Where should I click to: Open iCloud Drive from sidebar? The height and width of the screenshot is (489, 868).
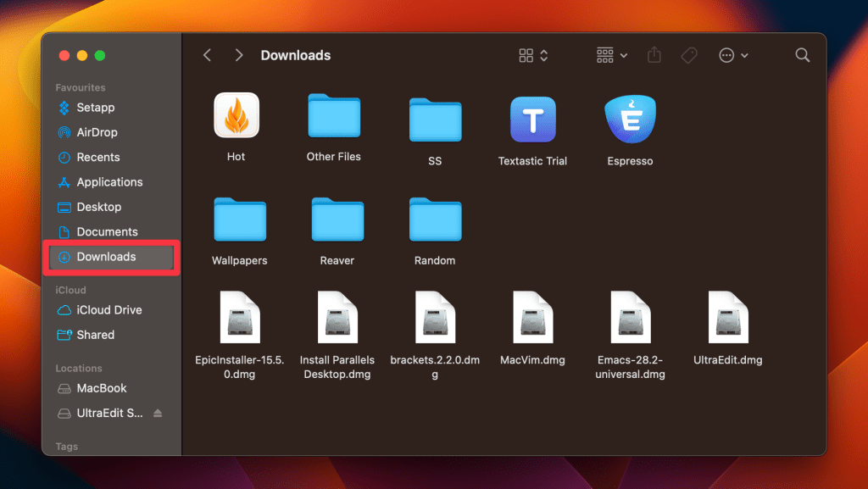(x=108, y=310)
